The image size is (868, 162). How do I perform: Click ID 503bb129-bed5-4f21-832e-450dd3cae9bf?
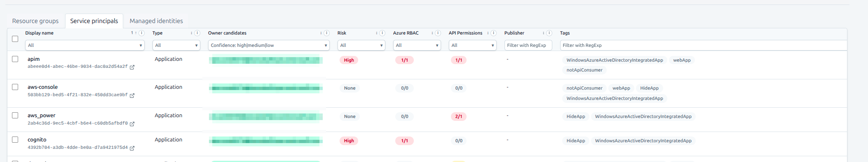click(77, 95)
